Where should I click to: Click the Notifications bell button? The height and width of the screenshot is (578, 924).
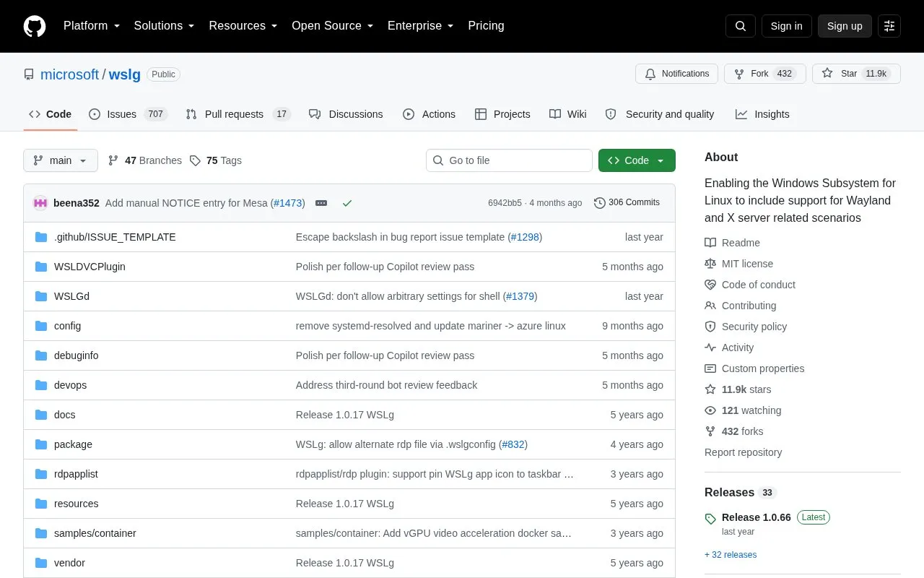(677, 74)
